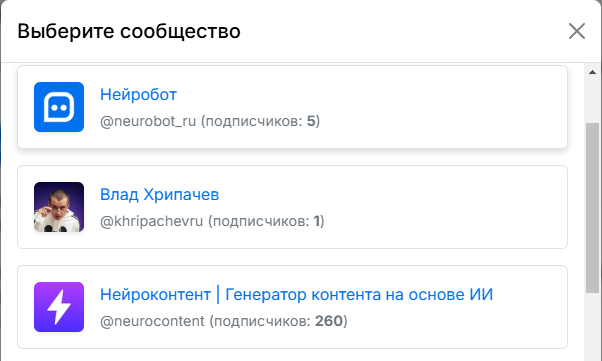The image size is (602, 361).
Task: Click the blue Нейробот robot icon
Action: tap(59, 107)
